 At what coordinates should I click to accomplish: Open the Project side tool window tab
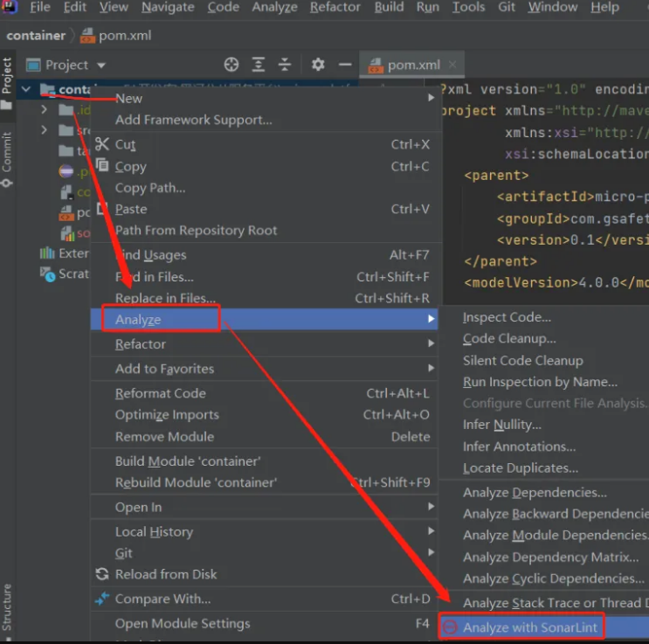[x=7, y=84]
